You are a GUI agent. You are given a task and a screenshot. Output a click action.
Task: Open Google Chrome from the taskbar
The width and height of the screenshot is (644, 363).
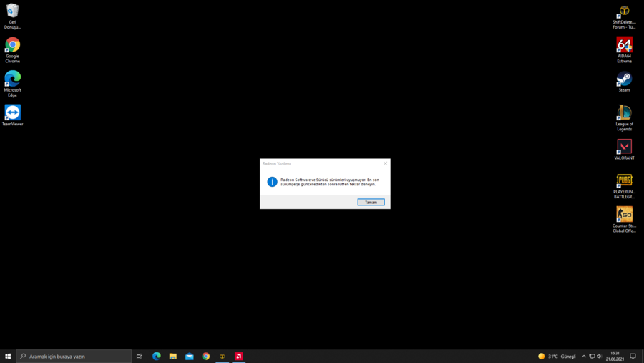206,356
